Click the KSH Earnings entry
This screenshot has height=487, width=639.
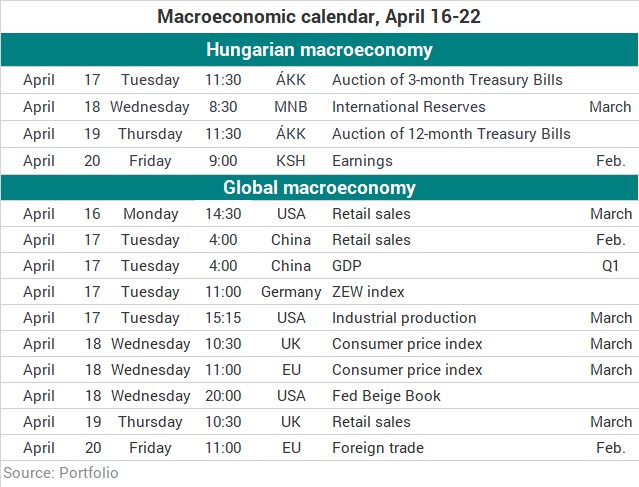[362, 161]
